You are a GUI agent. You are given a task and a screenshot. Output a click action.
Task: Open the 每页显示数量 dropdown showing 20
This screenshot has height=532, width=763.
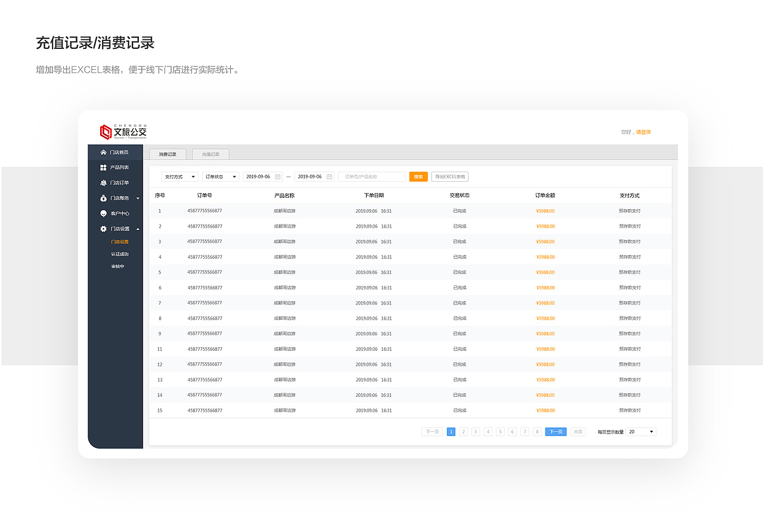pos(641,432)
